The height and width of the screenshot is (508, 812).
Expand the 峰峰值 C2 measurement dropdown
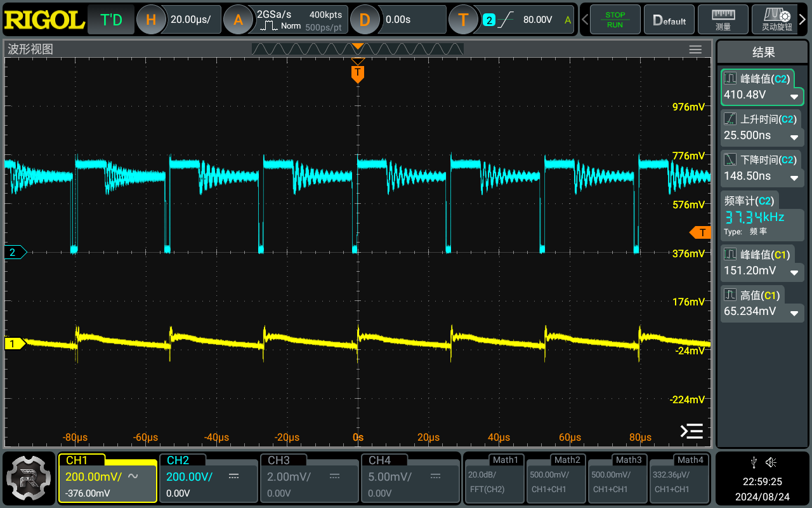coord(794,97)
